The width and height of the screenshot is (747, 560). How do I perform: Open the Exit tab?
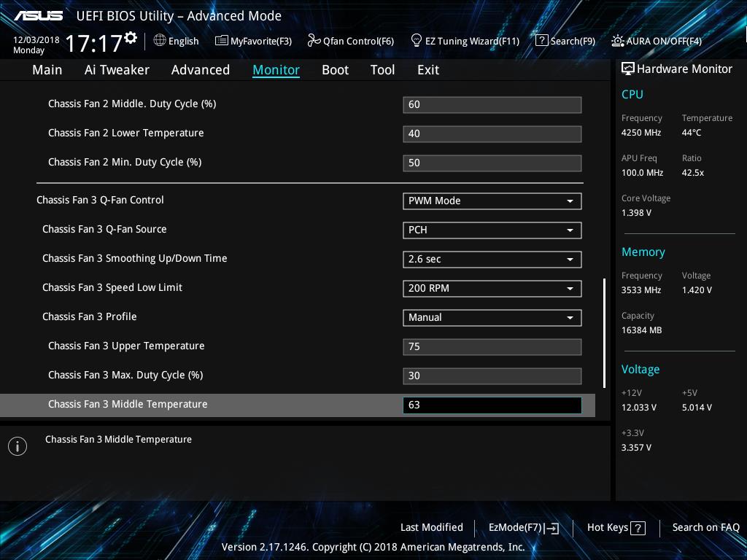[427, 70]
